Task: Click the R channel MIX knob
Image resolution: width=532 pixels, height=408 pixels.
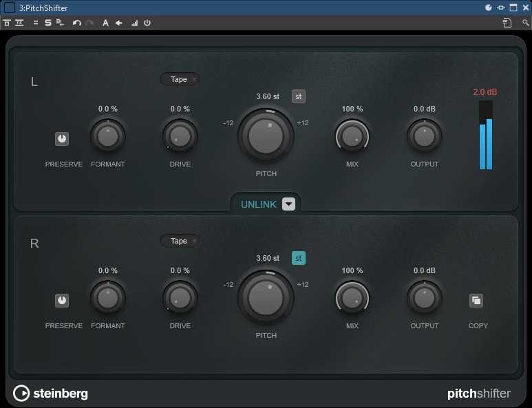Action: [352, 299]
